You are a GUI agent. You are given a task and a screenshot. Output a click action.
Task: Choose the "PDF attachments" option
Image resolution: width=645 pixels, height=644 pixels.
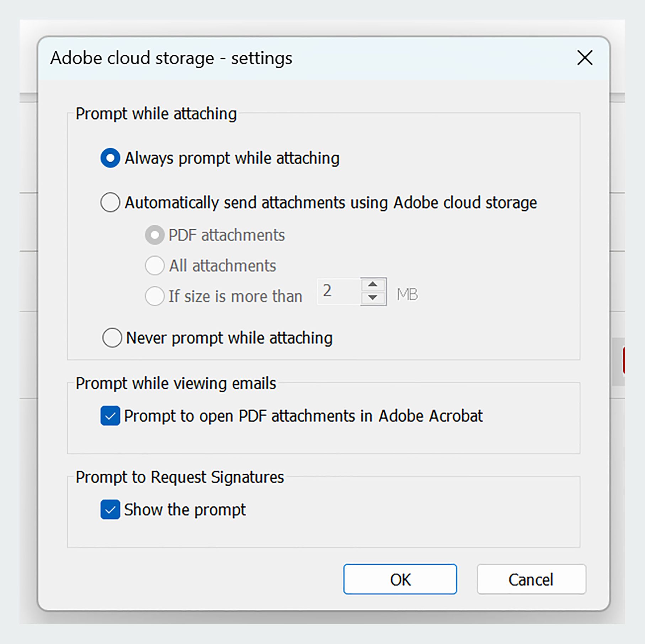(x=154, y=234)
